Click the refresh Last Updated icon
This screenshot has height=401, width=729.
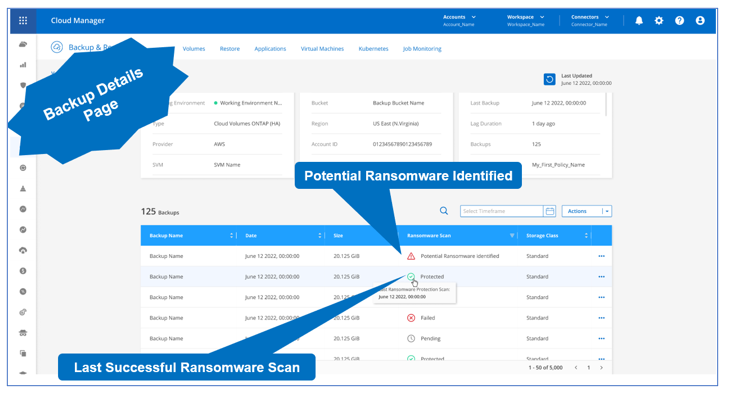(x=549, y=79)
